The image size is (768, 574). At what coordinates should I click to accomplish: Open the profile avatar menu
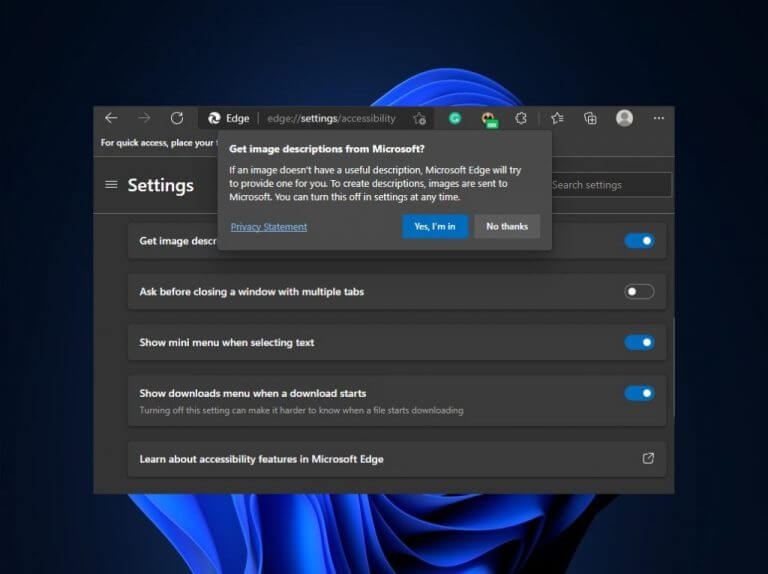point(624,118)
